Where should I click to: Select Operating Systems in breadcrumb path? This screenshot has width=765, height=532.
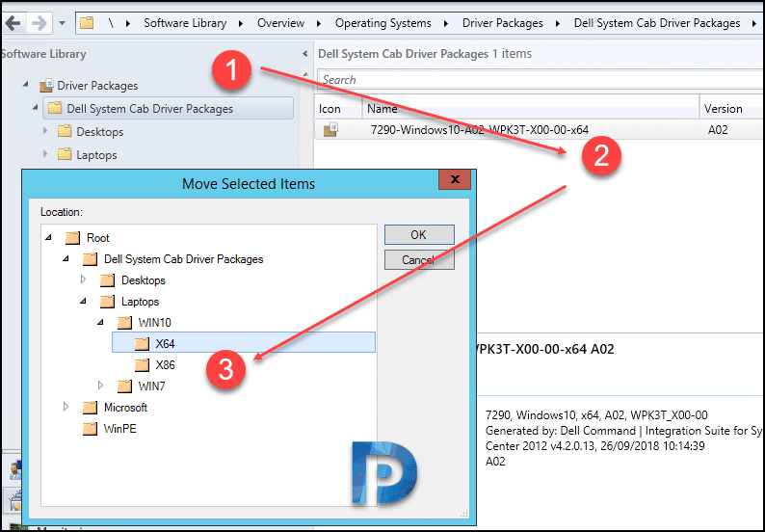pos(383,23)
